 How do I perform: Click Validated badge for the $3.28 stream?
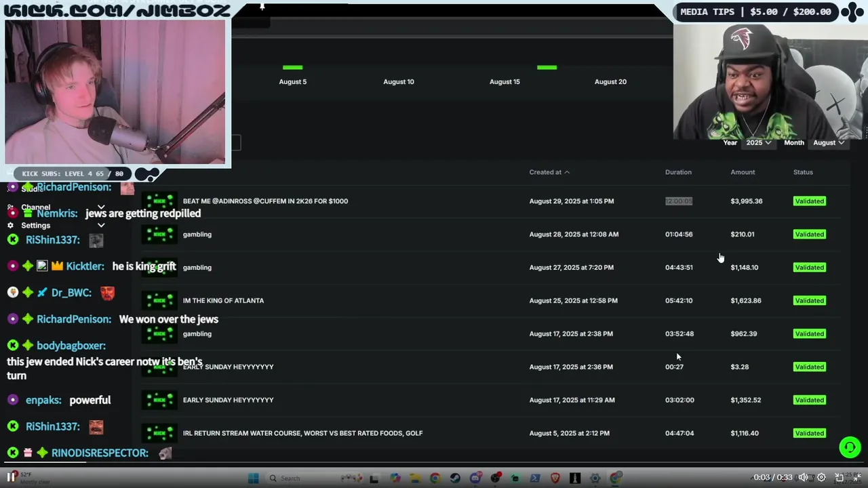pos(810,367)
